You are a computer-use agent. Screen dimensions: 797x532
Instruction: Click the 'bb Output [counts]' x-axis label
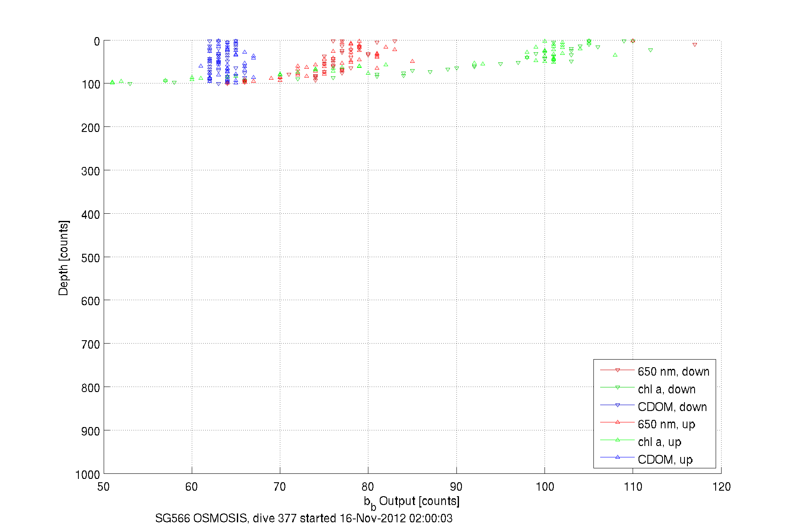[x=412, y=502]
